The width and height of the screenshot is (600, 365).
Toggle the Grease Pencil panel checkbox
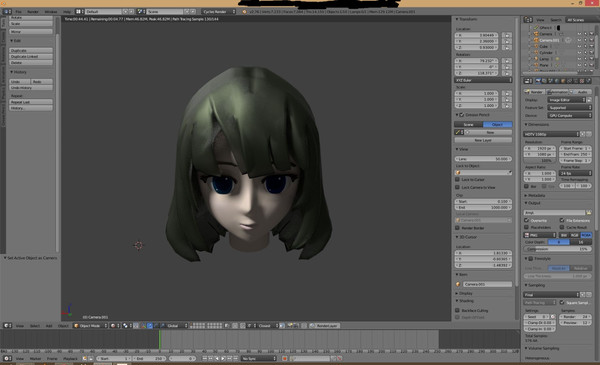click(462, 115)
